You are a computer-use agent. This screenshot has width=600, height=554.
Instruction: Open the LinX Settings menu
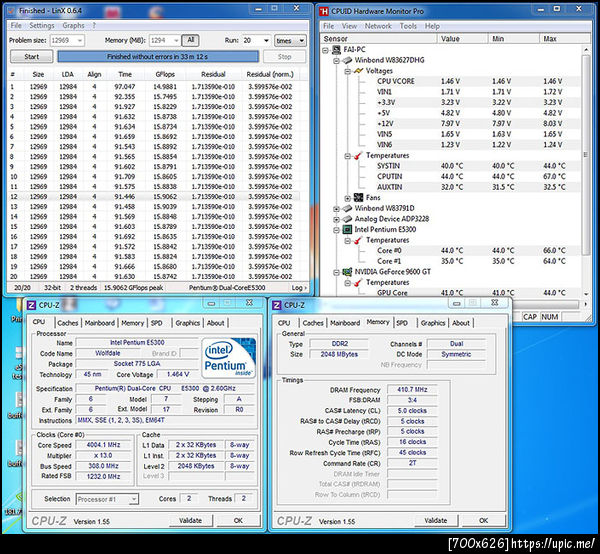click(x=42, y=26)
